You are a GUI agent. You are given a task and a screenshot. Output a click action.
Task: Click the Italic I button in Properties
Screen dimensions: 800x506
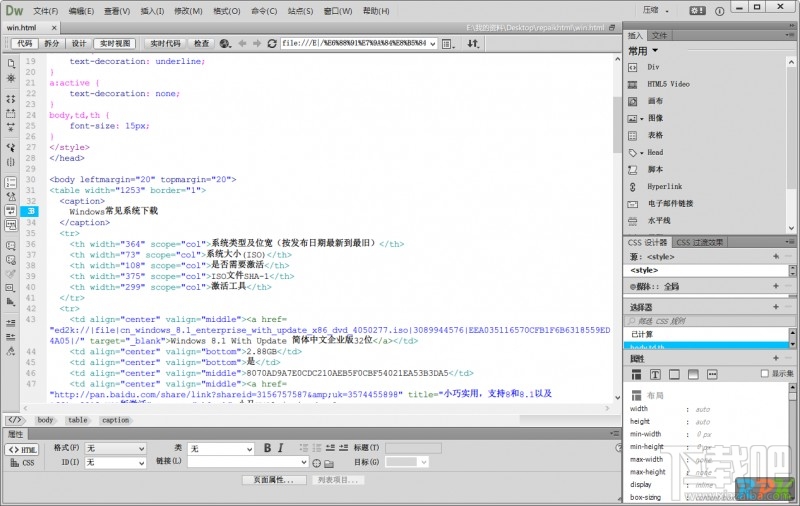coord(281,448)
